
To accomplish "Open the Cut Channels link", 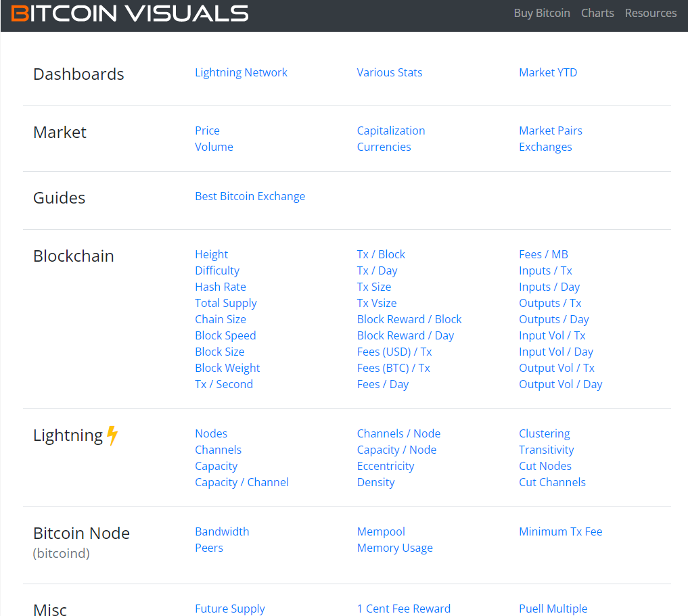I will (553, 482).
